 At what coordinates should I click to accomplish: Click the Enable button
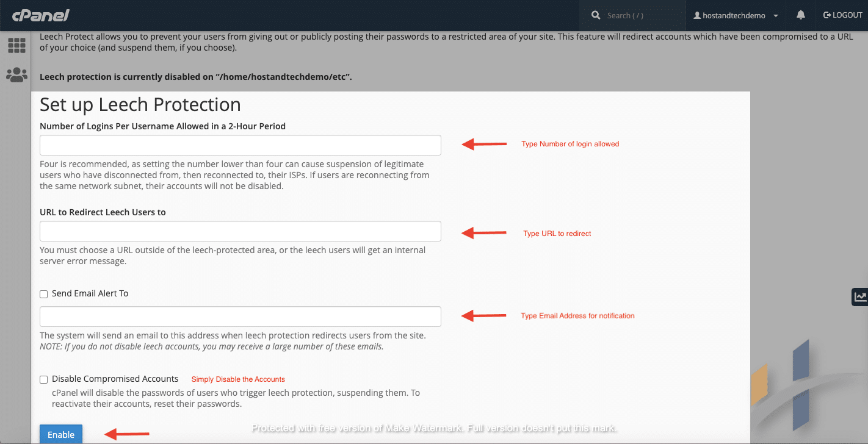click(x=60, y=434)
